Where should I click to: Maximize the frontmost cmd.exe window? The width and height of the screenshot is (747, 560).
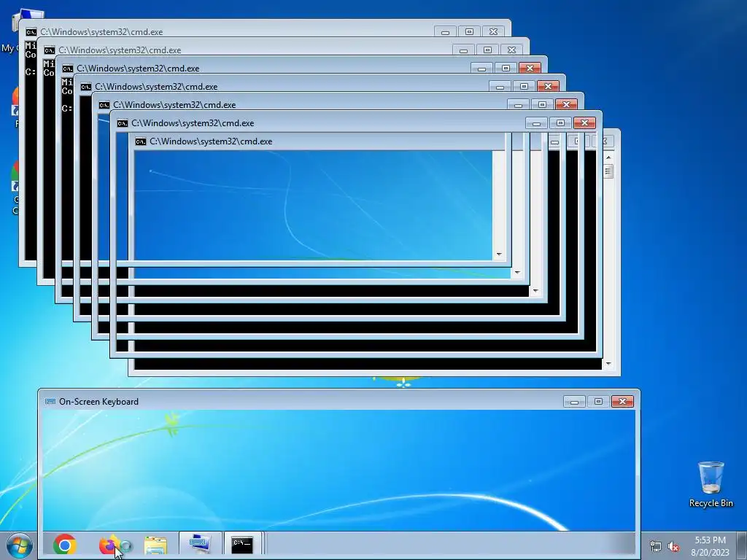click(x=561, y=122)
